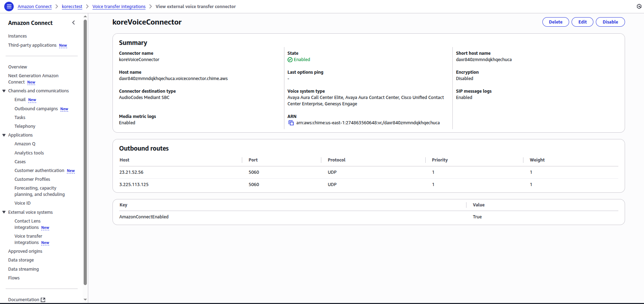Open Amazon Q application

pyautogui.click(x=25, y=144)
